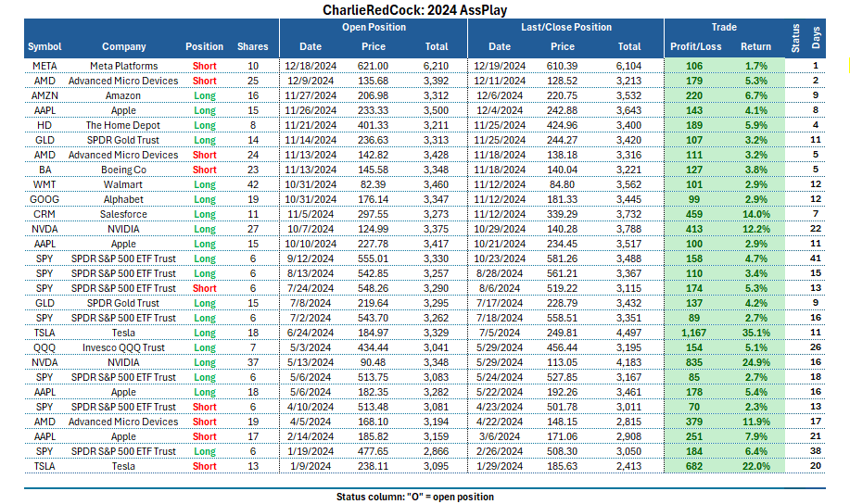The image size is (850, 504).
Task: Click the 38 days cell
Action: (x=816, y=451)
